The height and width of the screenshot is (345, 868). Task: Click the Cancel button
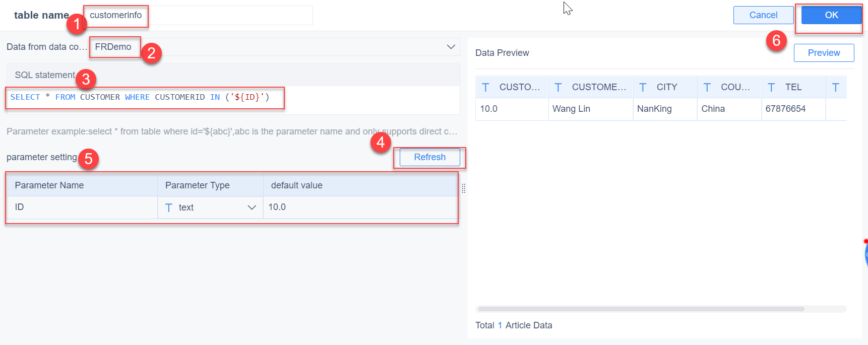click(763, 15)
